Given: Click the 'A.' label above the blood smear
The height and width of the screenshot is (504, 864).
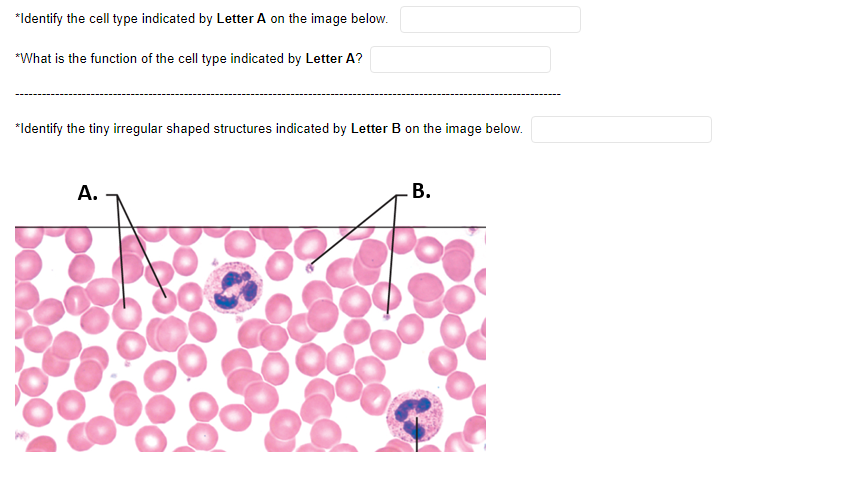Looking at the screenshot, I should tap(87, 193).
